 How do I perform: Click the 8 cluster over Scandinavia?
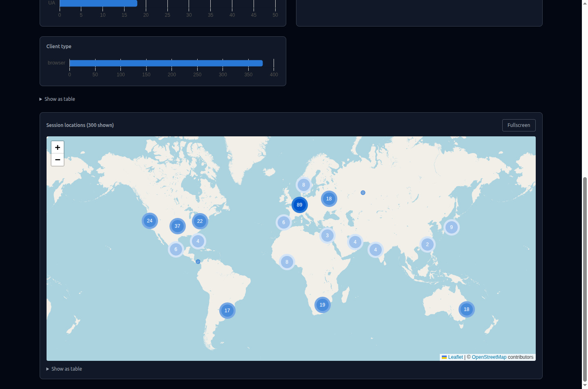pos(304,185)
